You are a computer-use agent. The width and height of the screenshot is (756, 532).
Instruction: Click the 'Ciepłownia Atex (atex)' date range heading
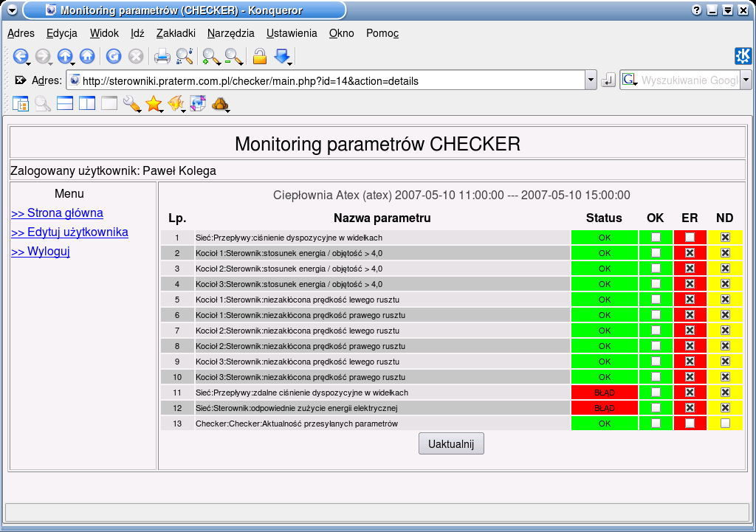click(451, 195)
